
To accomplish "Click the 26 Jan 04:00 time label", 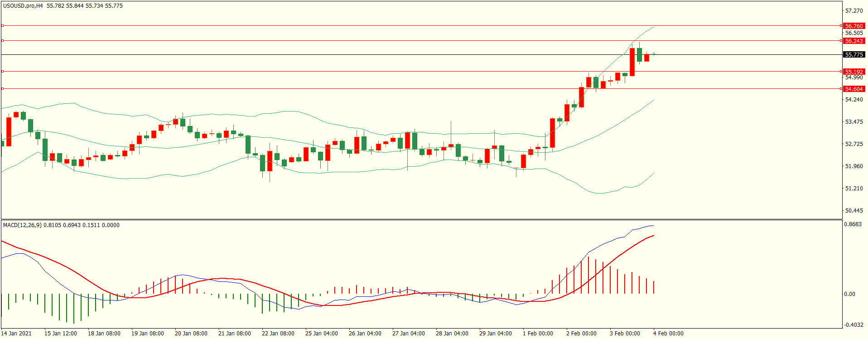I will click(x=365, y=333).
